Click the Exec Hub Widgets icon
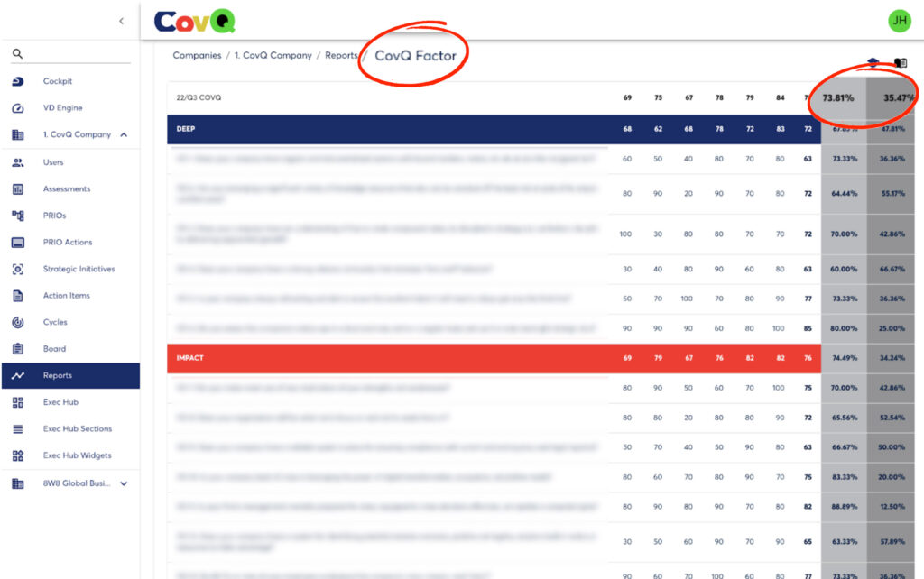Viewport: 924px width, 579px height. pos(18,455)
